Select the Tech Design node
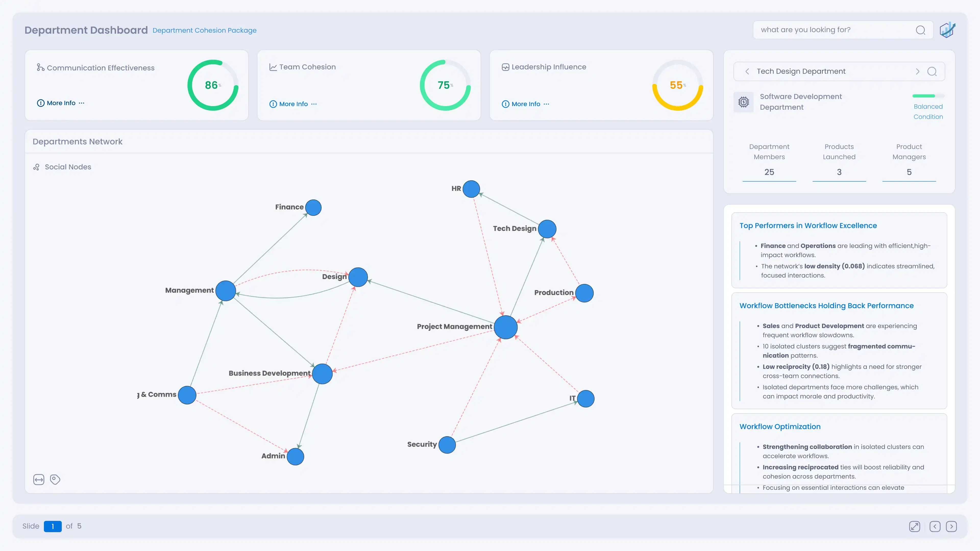 (547, 229)
